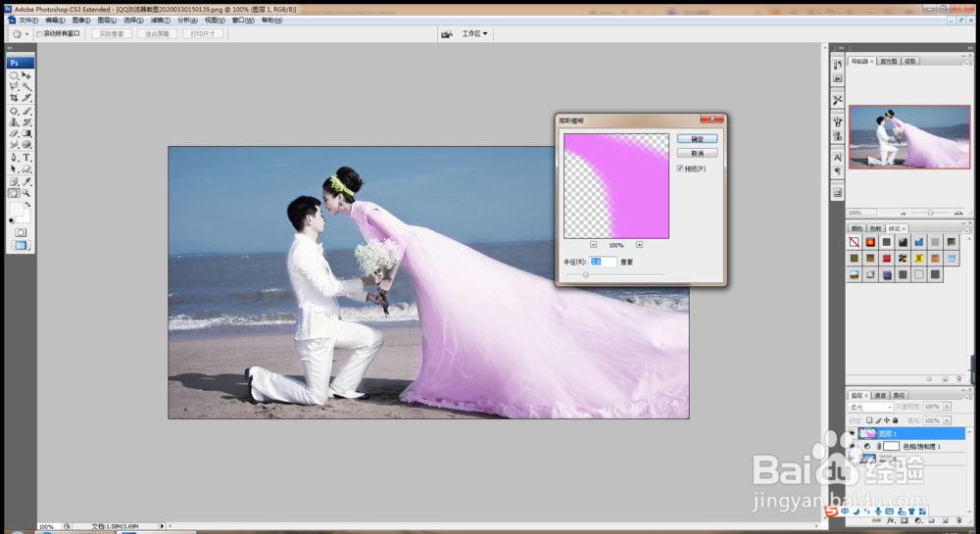Toggle Quick Mask mode

[x=21, y=232]
